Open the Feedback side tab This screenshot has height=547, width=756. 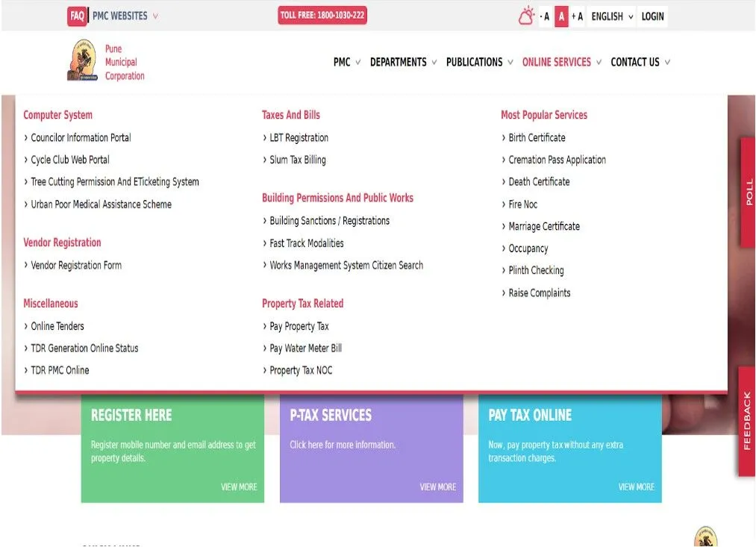pyautogui.click(x=747, y=422)
